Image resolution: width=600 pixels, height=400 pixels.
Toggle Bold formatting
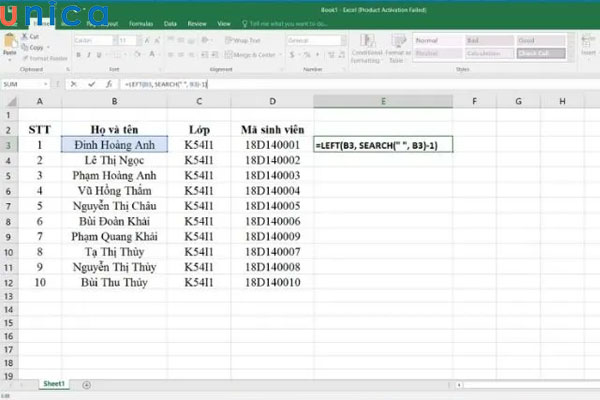(x=76, y=54)
